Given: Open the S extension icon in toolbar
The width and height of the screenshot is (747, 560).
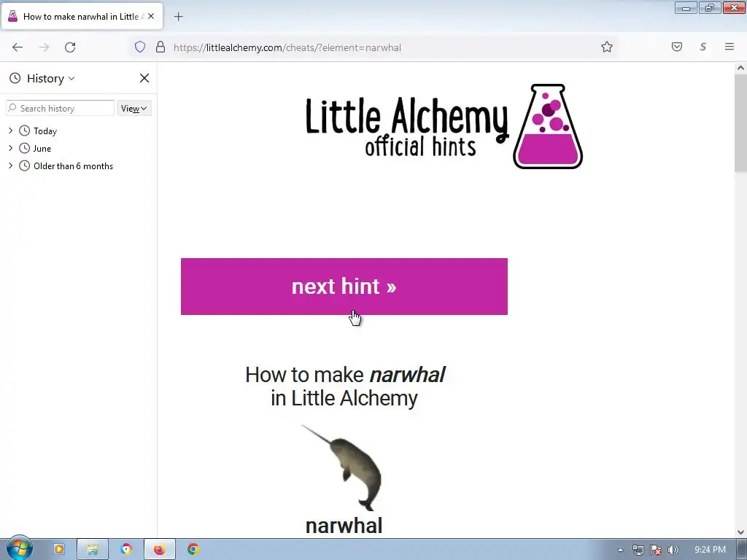Looking at the screenshot, I should click(x=703, y=47).
